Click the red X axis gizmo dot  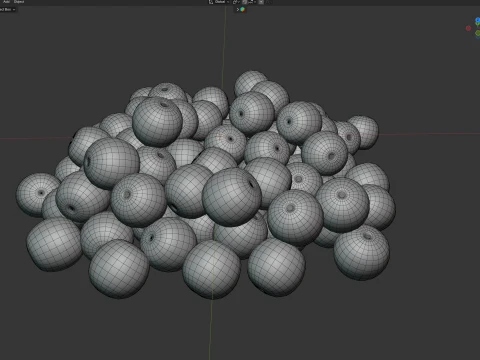coord(468,28)
